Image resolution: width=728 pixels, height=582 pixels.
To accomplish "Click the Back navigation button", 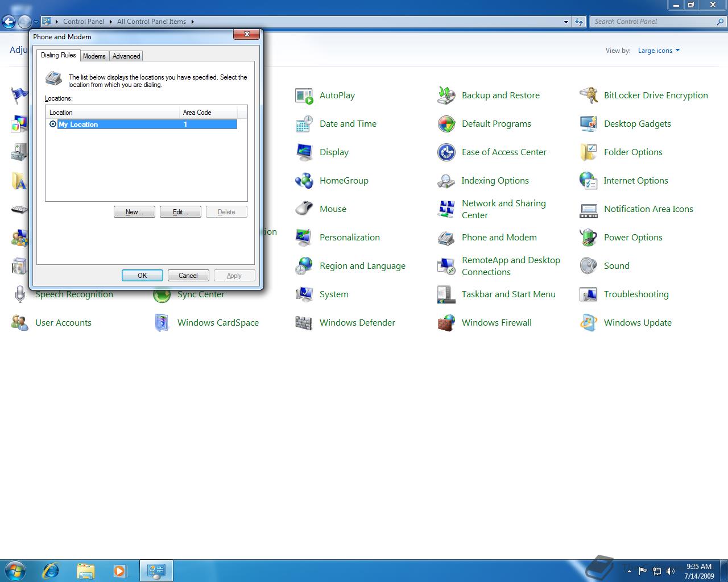I will pyautogui.click(x=9, y=22).
